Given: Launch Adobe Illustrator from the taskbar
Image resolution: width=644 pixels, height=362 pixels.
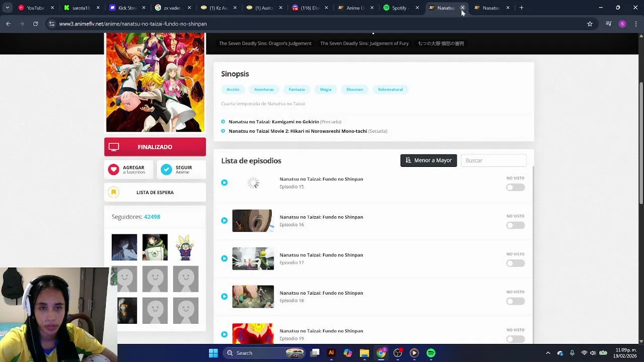Looking at the screenshot, I should (x=331, y=353).
